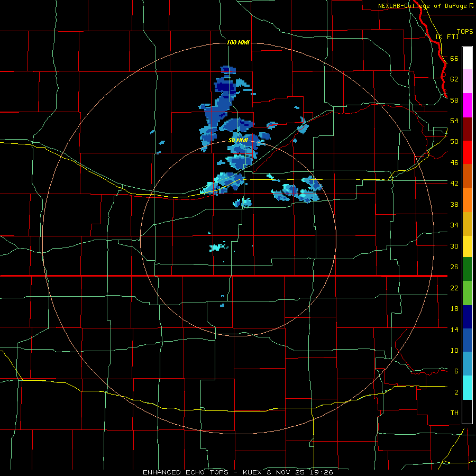Click the legend value 30
Image resolution: width=476 pixels, height=476 pixels.
pyautogui.click(x=454, y=246)
